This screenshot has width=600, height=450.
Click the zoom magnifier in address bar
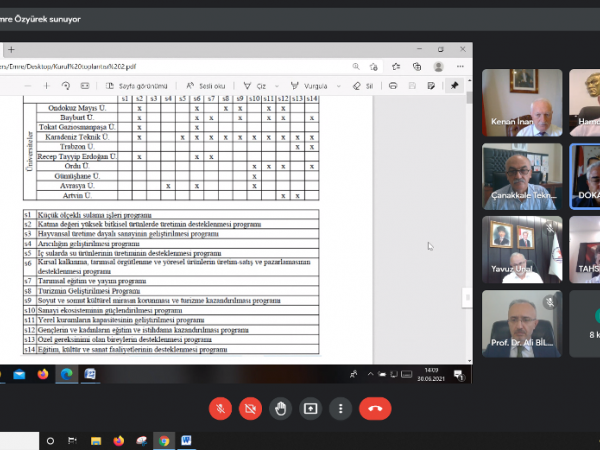[356, 67]
